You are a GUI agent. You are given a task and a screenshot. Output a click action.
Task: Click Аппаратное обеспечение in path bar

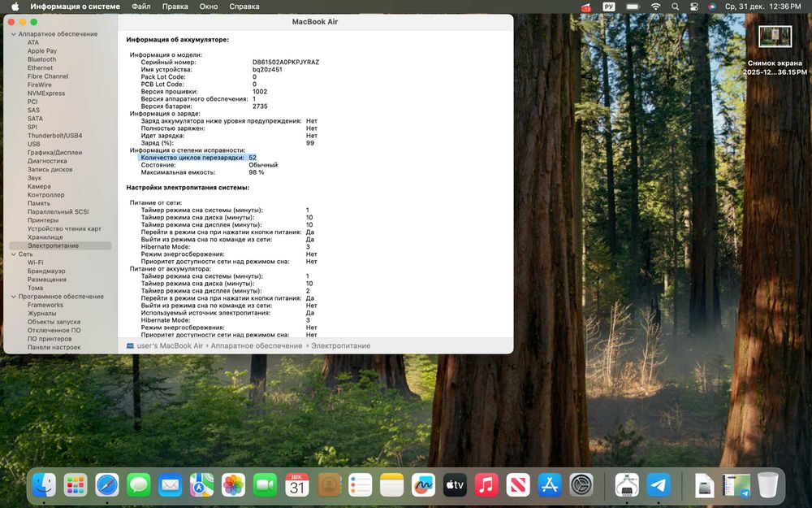click(x=257, y=345)
